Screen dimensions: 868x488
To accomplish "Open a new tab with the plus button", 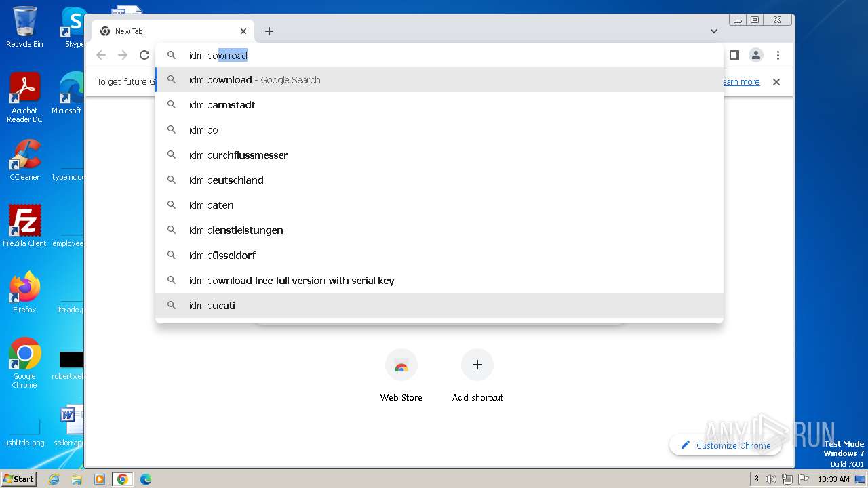I will click(x=269, y=31).
